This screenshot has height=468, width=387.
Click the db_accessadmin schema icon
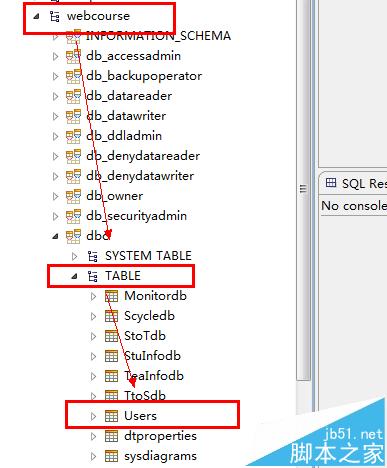[x=73, y=56]
